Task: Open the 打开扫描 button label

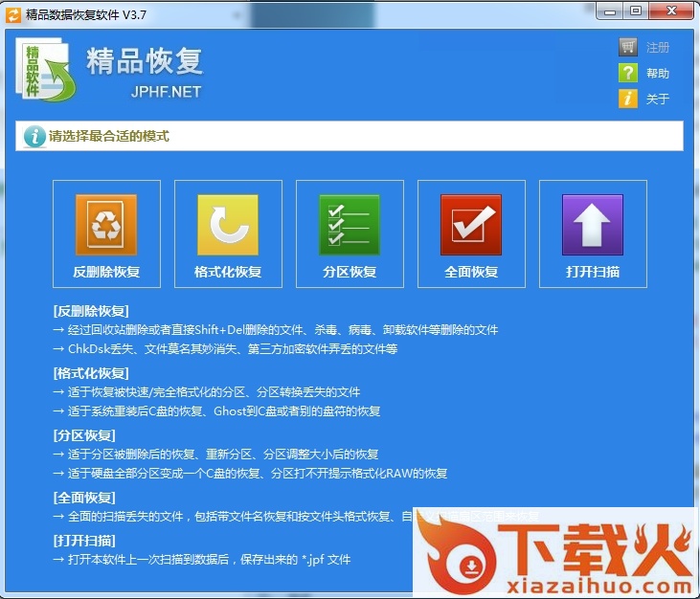Action: [593, 272]
